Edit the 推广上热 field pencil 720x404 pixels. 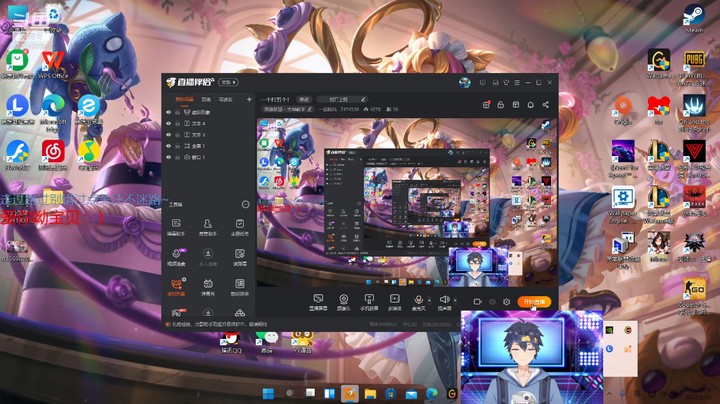pyautogui.click(x=363, y=99)
